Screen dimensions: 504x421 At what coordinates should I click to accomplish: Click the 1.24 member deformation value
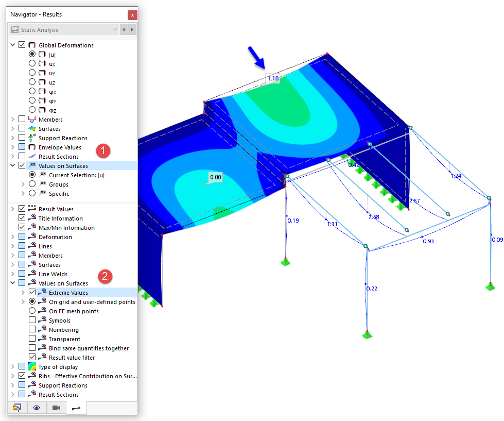point(456,176)
